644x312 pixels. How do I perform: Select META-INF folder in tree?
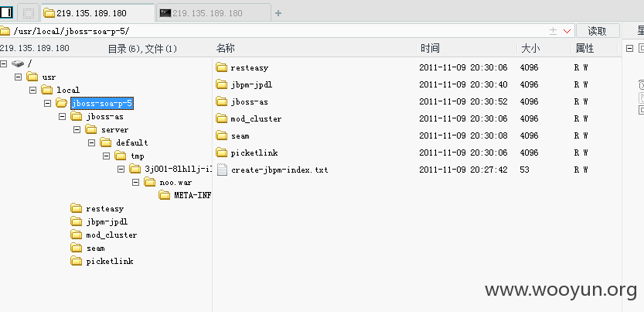pyautogui.click(x=193, y=195)
